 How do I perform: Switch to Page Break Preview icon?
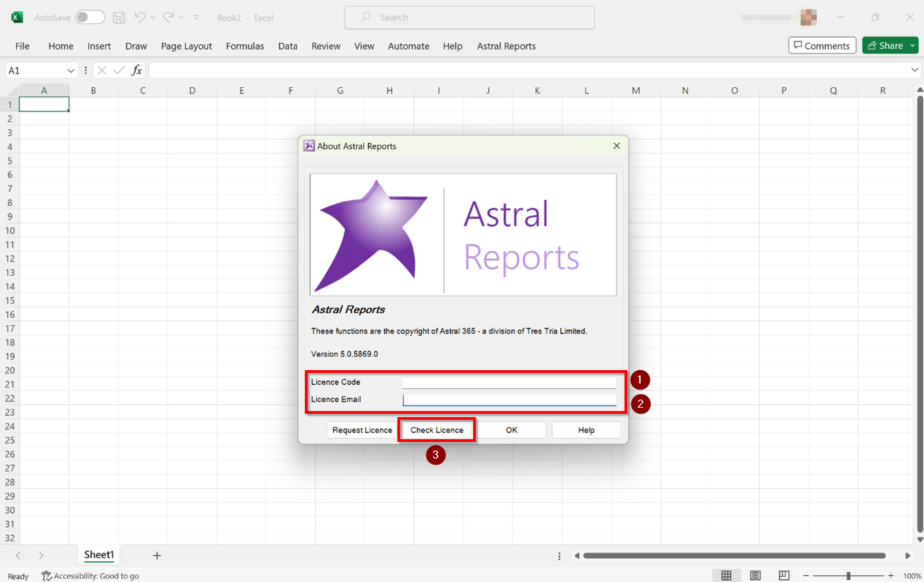(x=784, y=576)
